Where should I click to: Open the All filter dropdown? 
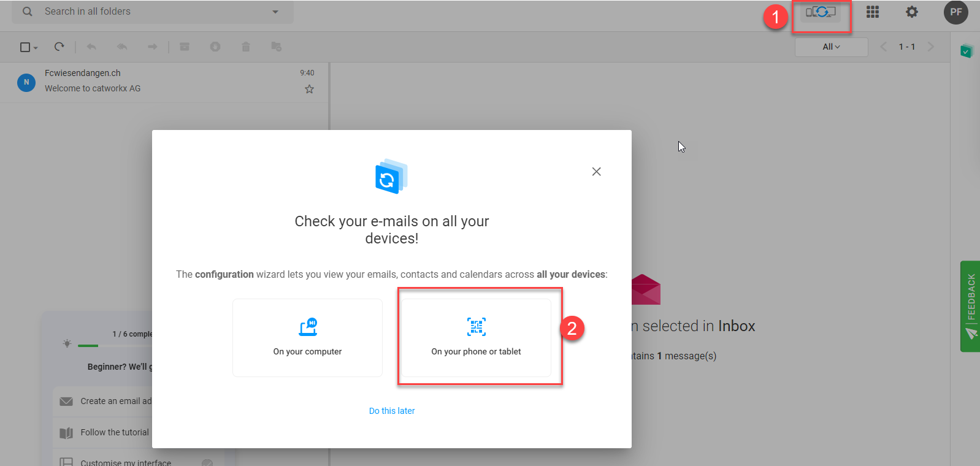coord(831,47)
